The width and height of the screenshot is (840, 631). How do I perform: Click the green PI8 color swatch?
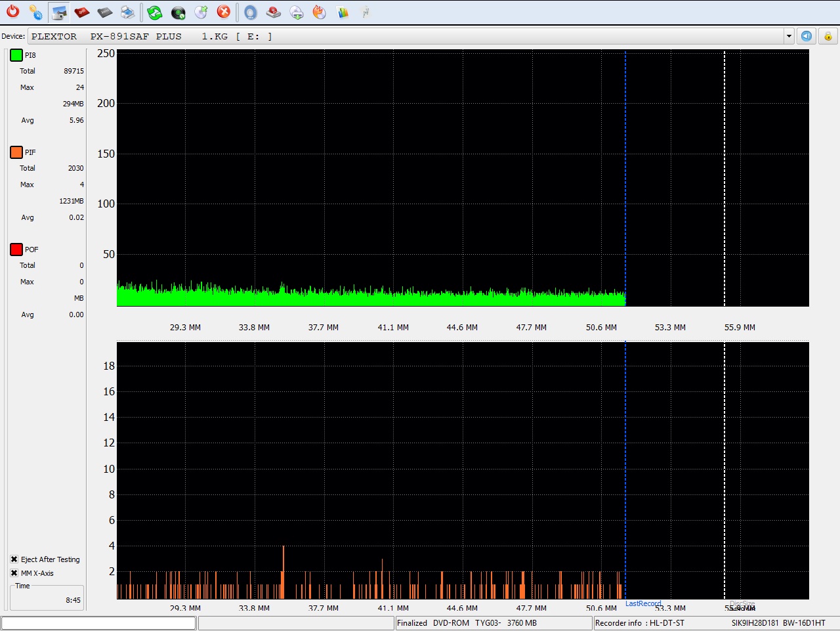(16, 55)
